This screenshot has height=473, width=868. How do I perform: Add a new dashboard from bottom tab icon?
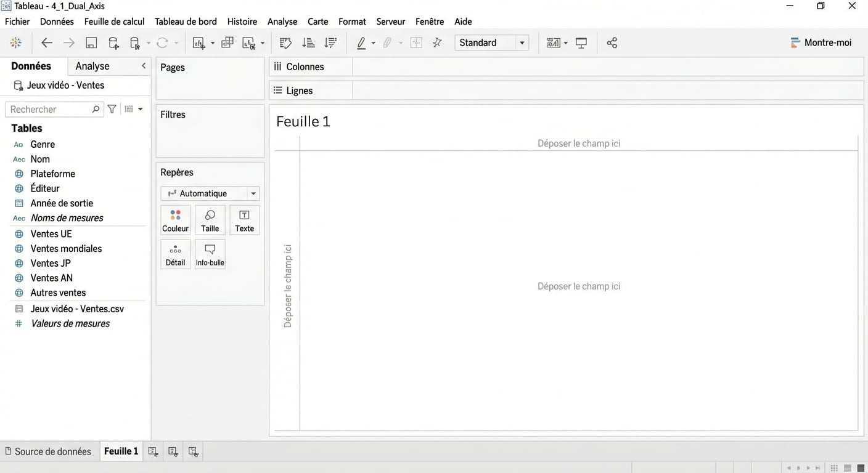click(x=173, y=451)
